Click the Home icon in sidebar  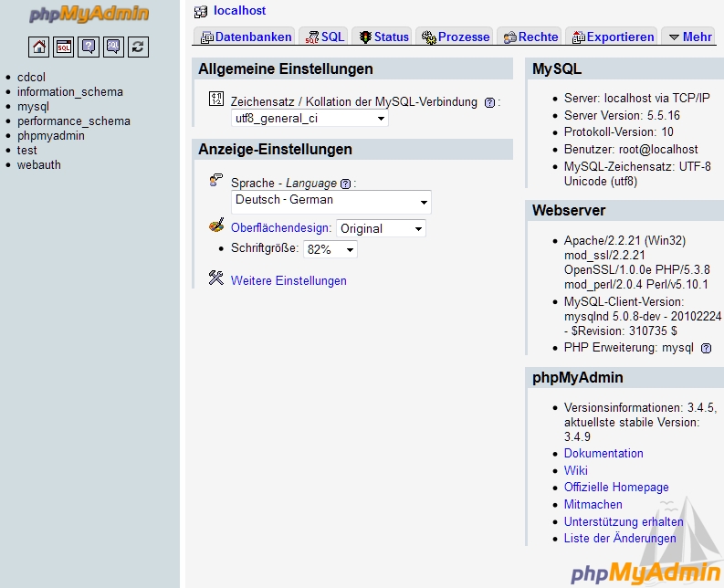[38, 47]
